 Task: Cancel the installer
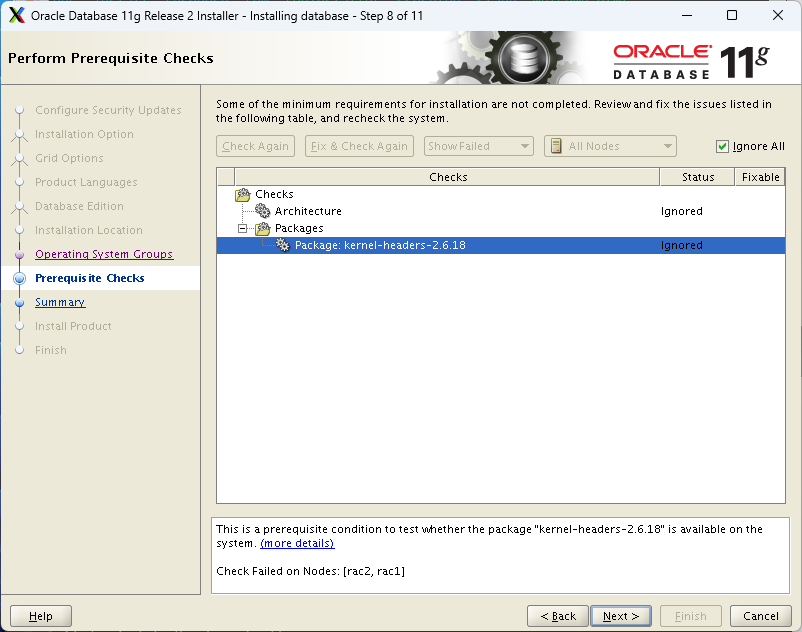pyautogui.click(x=761, y=616)
